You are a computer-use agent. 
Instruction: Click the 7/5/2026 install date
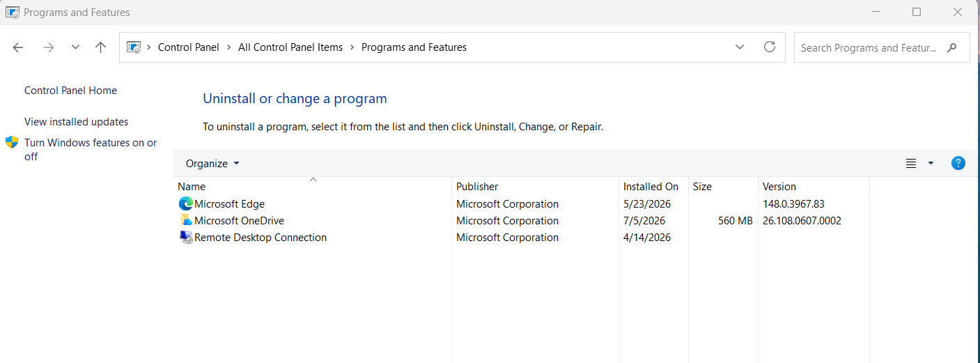pos(644,221)
